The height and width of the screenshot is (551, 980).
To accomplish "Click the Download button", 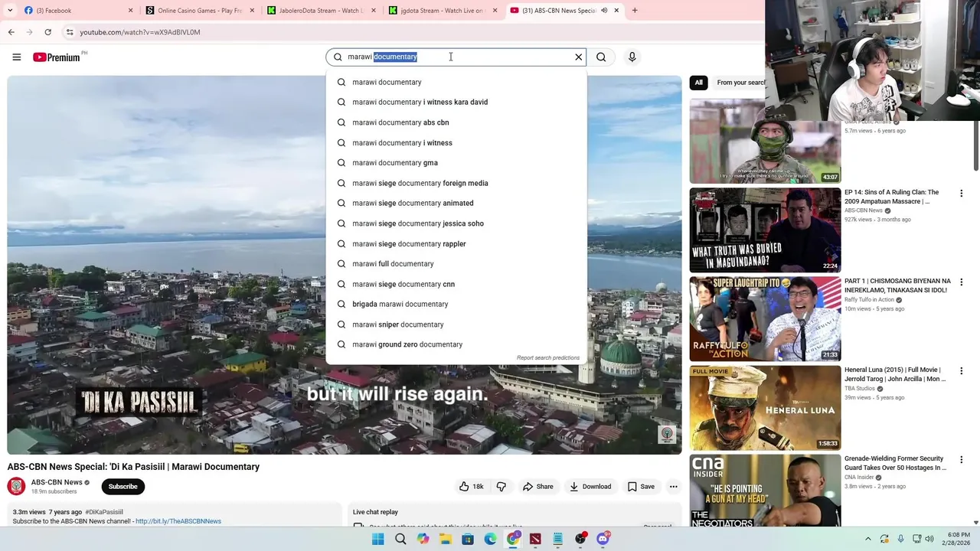I will point(590,487).
